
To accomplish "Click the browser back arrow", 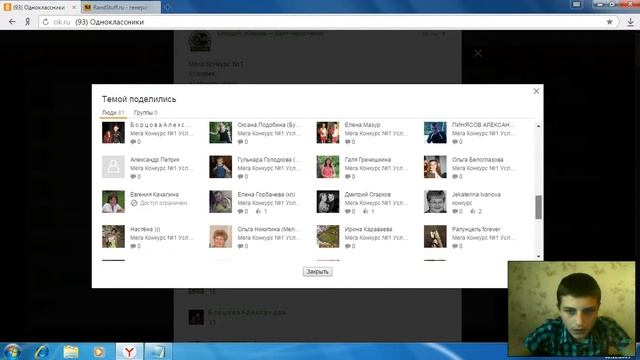I will (12, 22).
